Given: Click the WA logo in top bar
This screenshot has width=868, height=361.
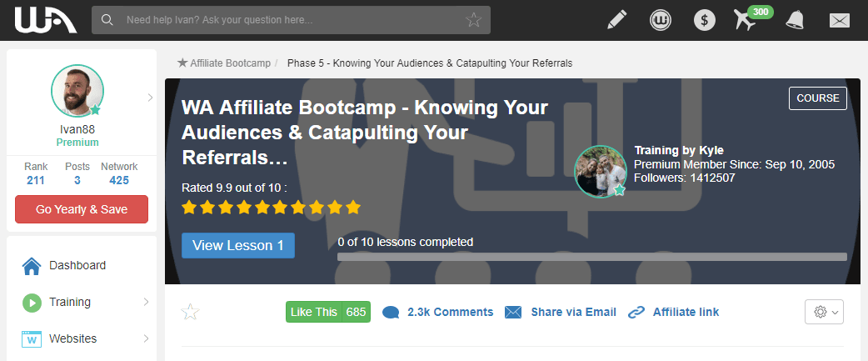Looking at the screenshot, I should click(45, 20).
